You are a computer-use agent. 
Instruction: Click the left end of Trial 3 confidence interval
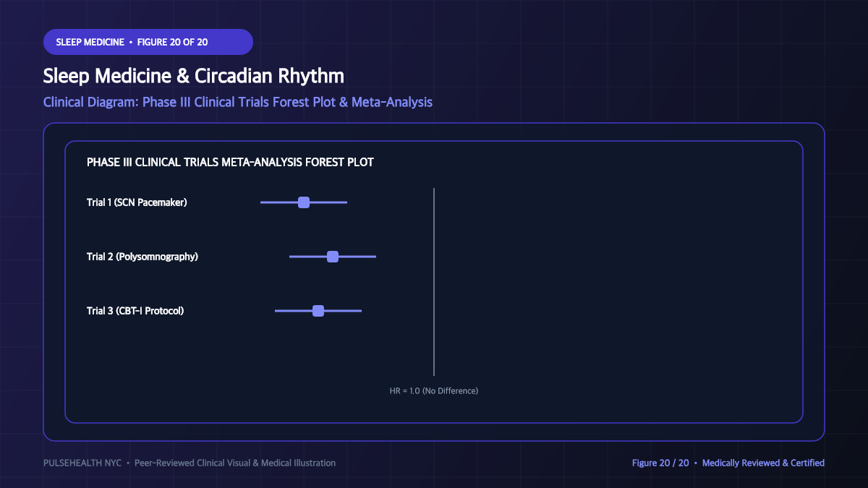(276, 311)
